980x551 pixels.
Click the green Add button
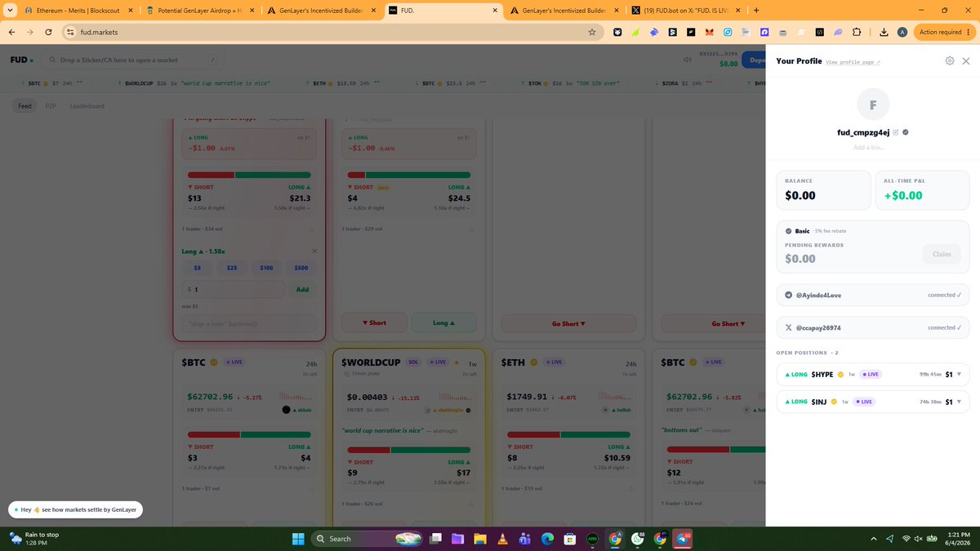pyautogui.click(x=303, y=290)
